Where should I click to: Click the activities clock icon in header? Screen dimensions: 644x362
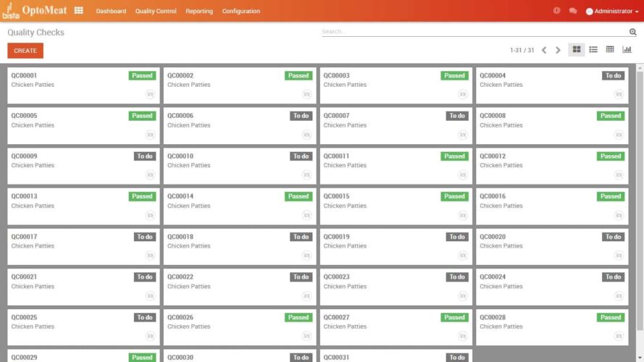[557, 11]
